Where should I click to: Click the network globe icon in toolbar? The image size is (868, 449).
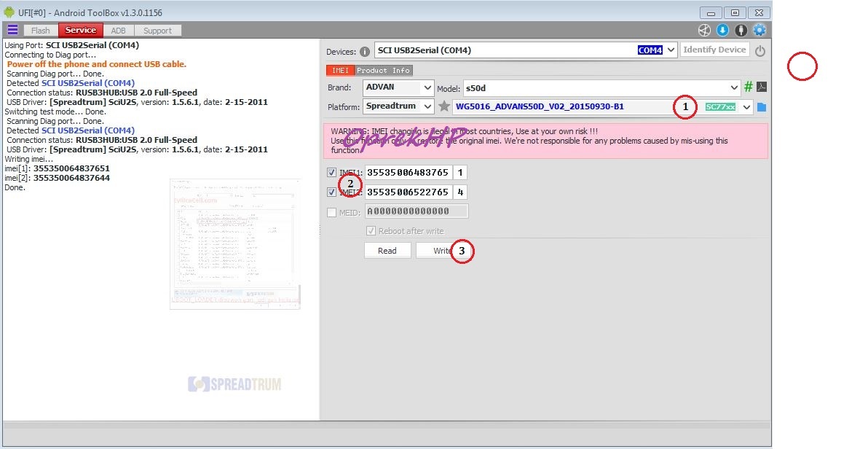[704, 31]
